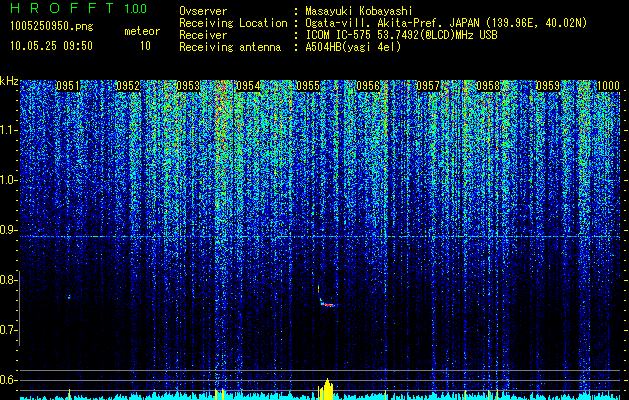The width and height of the screenshot is (629, 400).
Task: Click the 0958 time marker
Action: coord(488,86)
